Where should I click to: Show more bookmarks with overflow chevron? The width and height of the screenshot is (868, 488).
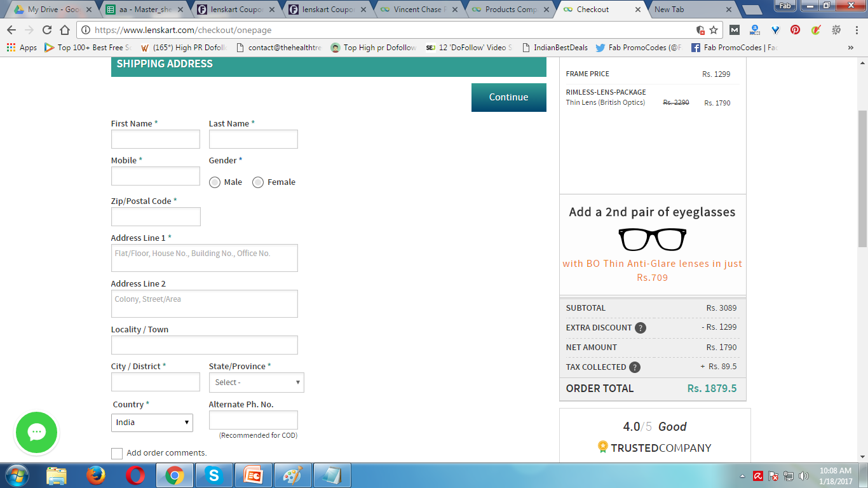tap(851, 48)
